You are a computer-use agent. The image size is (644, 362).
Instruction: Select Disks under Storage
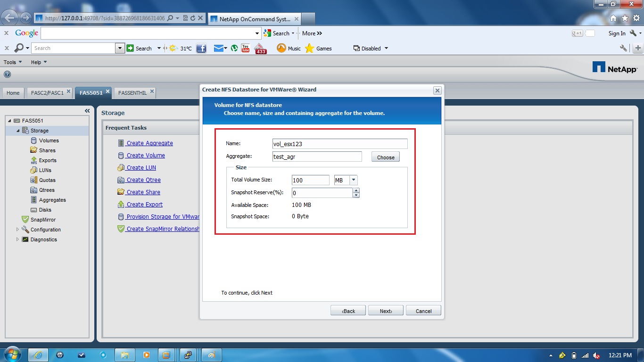click(x=35, y=209)
